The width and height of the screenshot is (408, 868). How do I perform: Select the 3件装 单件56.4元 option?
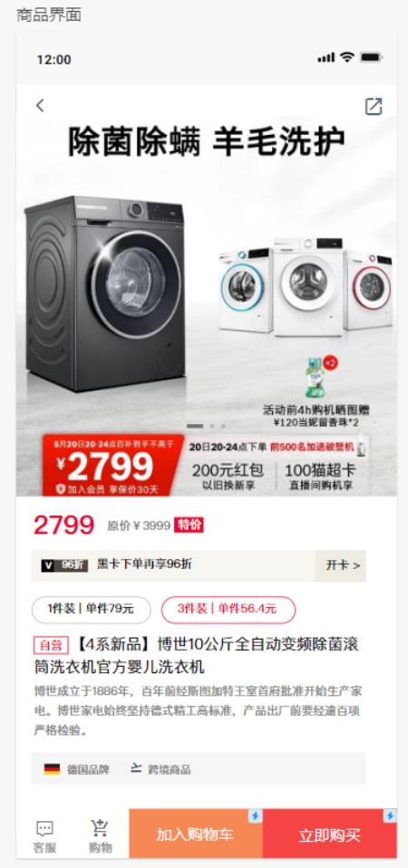pyautogui.click(x=228, y=610)
